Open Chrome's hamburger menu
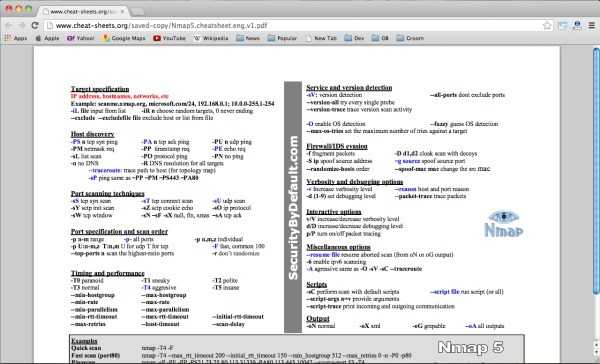 coord(592,26)
